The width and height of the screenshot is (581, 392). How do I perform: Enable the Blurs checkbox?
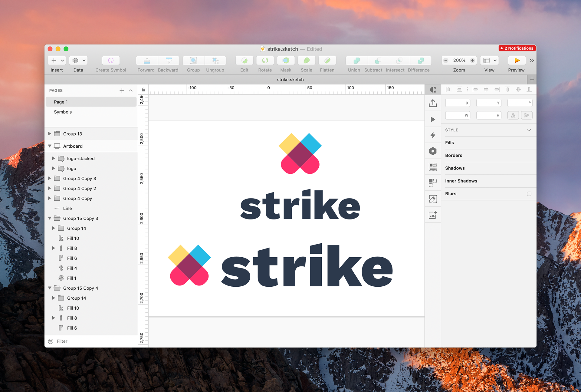click(x=529, y=194)
